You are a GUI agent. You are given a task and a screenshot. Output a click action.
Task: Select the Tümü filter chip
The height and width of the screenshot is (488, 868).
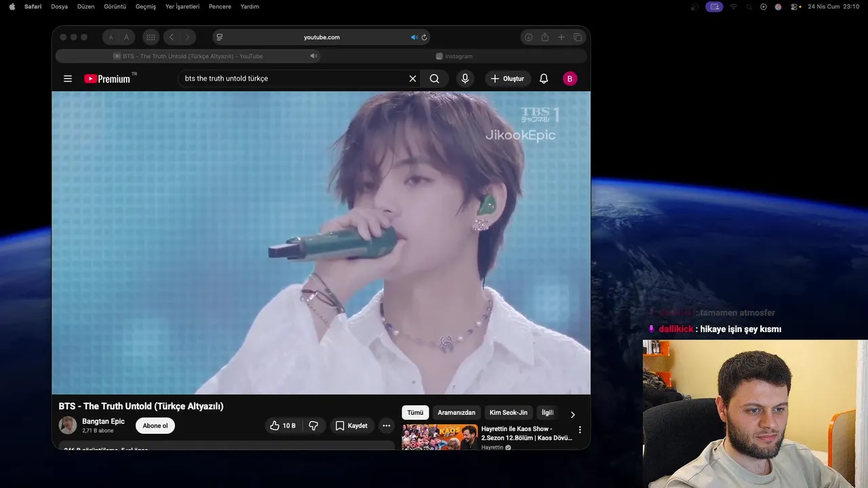[415, 413]
